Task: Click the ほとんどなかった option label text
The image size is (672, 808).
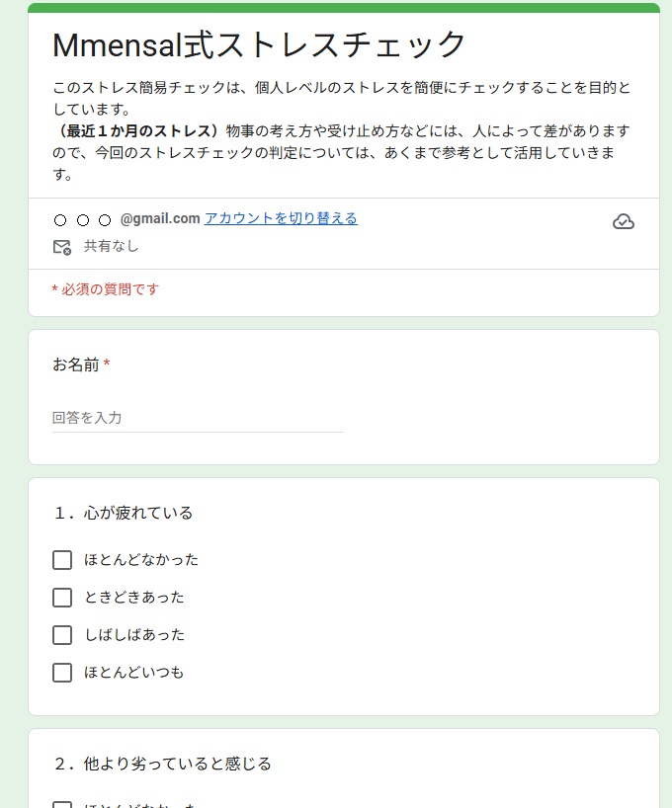Action: (141, 560)
